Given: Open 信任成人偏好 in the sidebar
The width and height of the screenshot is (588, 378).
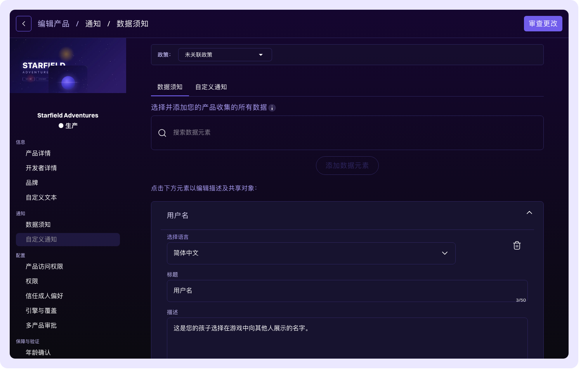Looking at the screenshot, I should [x=68, y=296].
